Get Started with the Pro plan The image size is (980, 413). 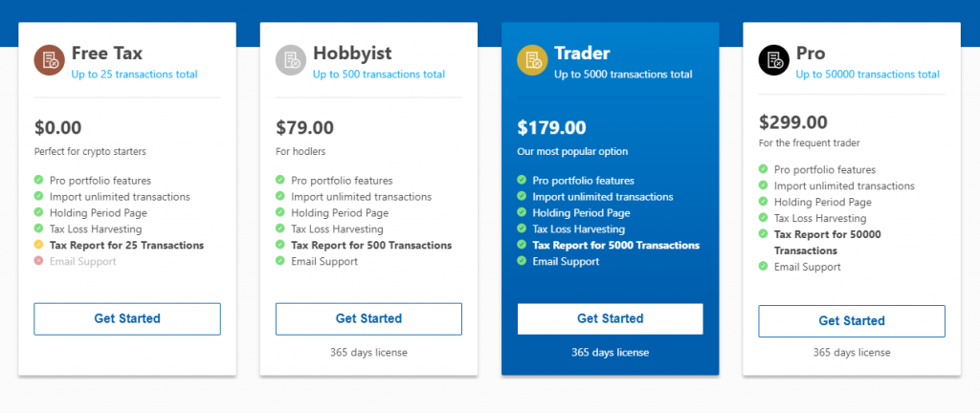pos(852,321)
